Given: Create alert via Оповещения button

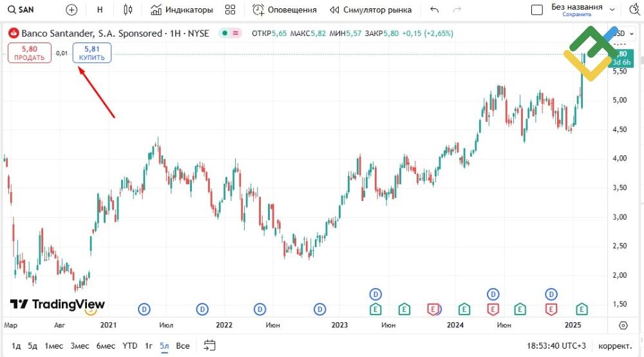Looking at the screenshot, I should 284,10.
